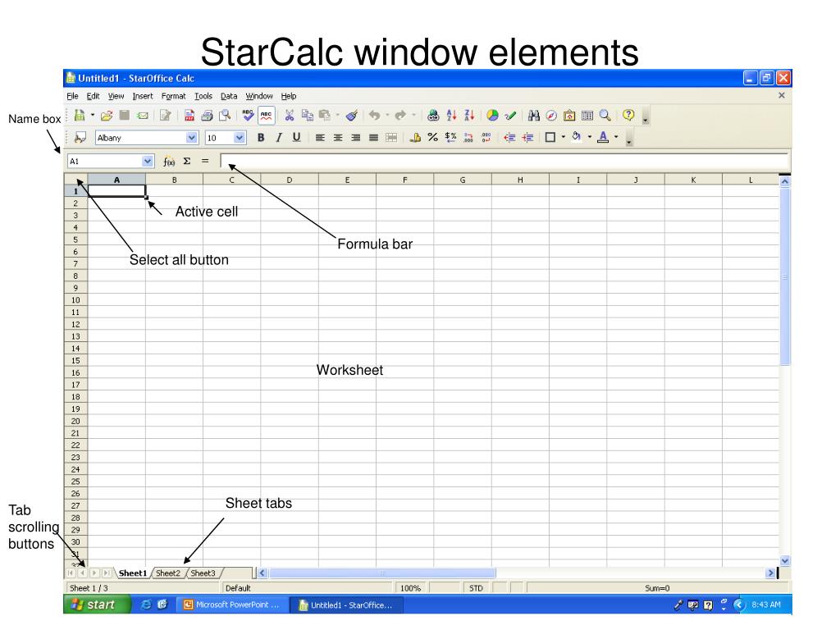Sort descending Z to A icon
The height and width of the screenshot is (630, 840).
469,115
